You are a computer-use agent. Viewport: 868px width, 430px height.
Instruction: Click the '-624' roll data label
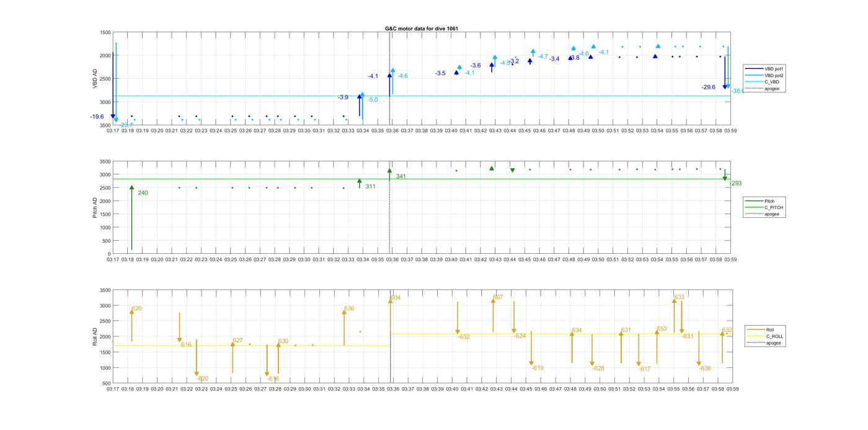tap(520, 336)
